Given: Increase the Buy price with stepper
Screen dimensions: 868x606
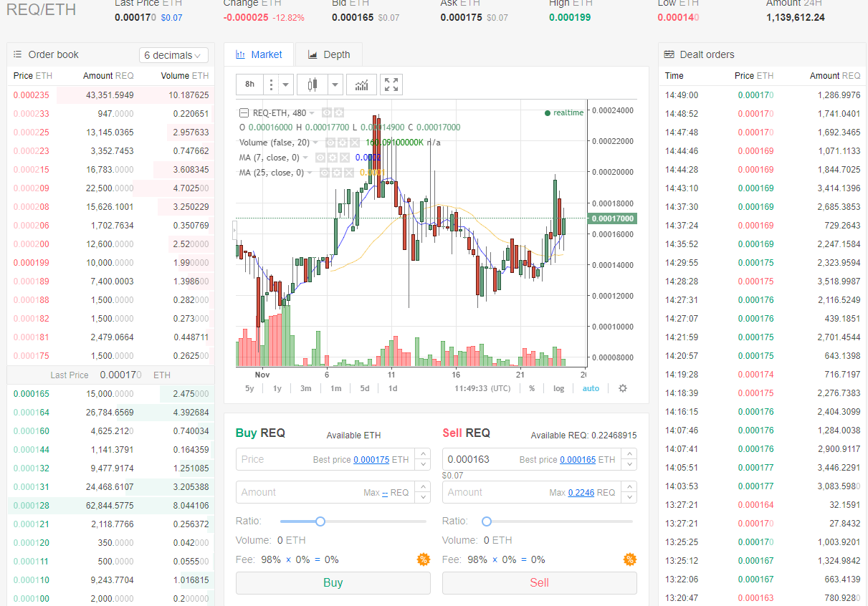Looking at the screenshot, I should point(423,454).
